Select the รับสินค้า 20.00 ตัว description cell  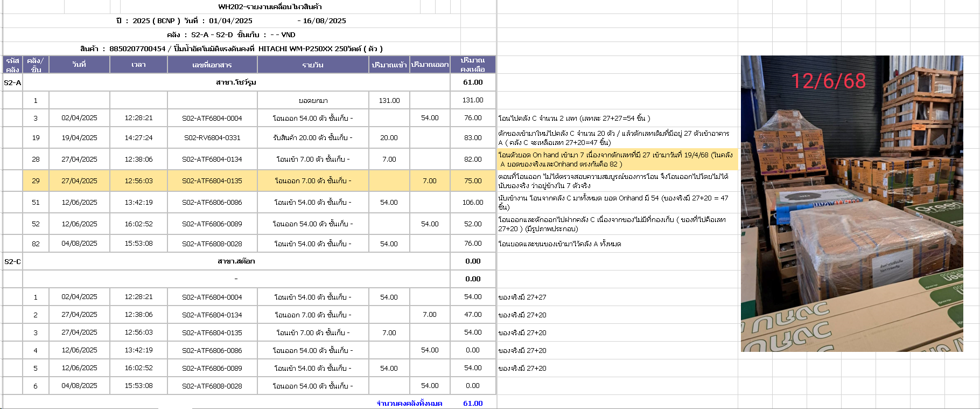[313, 138]
